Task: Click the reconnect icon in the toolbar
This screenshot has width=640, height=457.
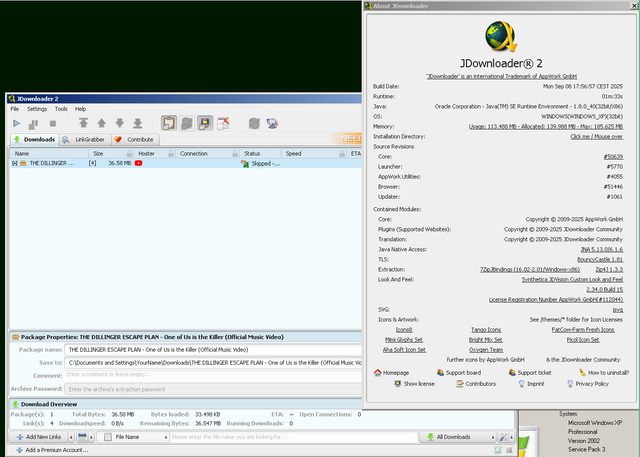Action: point(255,123)
